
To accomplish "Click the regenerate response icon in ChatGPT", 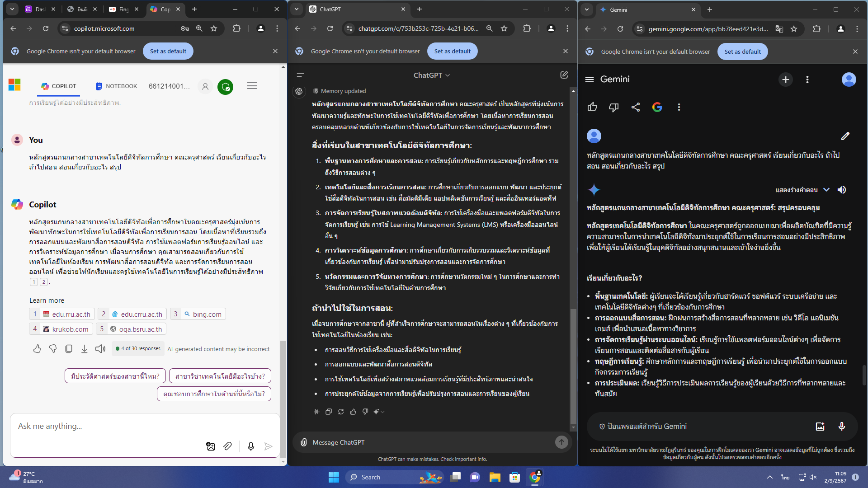I will tap(341, 412).
